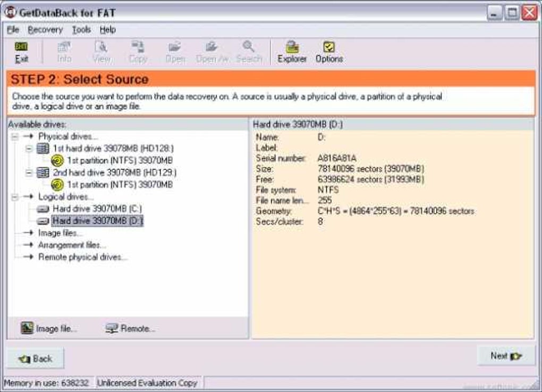Click the Info toolbar icon
Viewport: 542px width, 392px height.
coord(64,47)
